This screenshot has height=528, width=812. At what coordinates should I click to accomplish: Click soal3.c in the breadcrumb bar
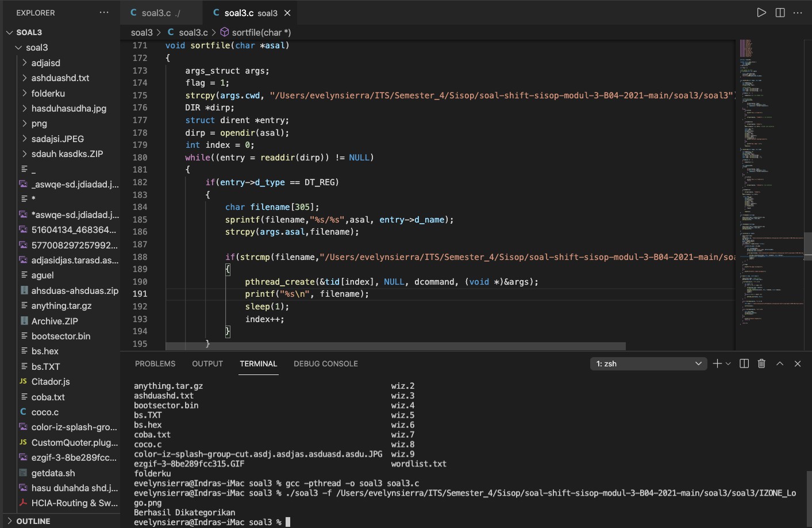click(193, 32)
